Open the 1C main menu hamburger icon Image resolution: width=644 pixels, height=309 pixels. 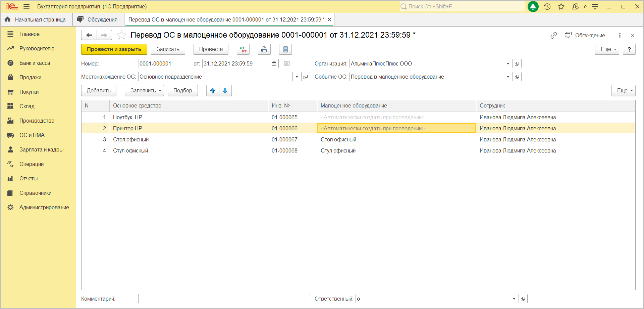coord(26,7)
